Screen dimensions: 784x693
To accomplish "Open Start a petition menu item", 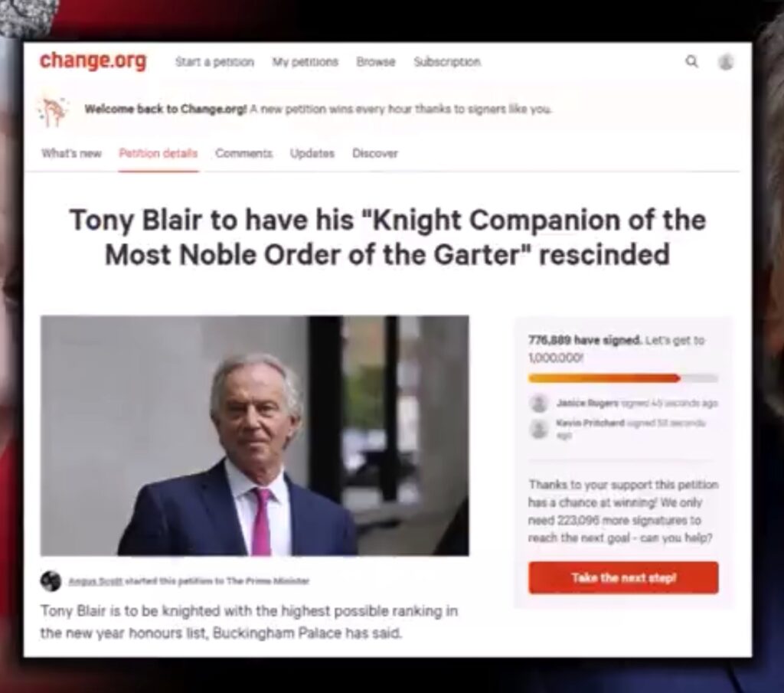I will pyautogui.click(x=214, y=62).
